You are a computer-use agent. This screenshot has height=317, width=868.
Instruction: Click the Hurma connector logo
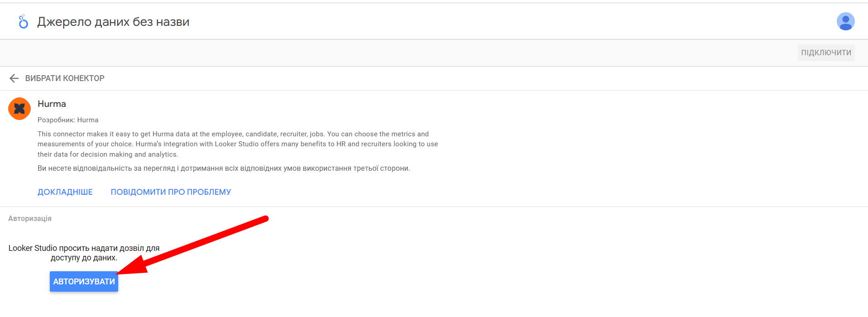[19, 109]
